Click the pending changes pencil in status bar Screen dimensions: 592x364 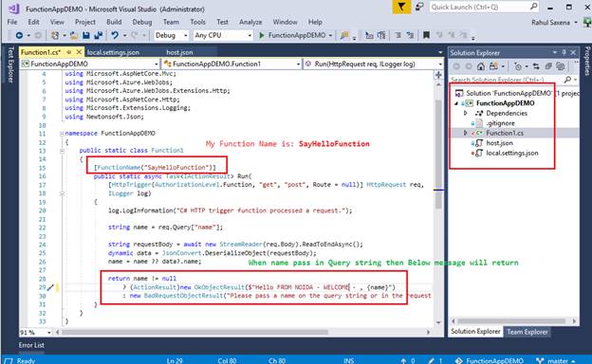pos(431,360)
